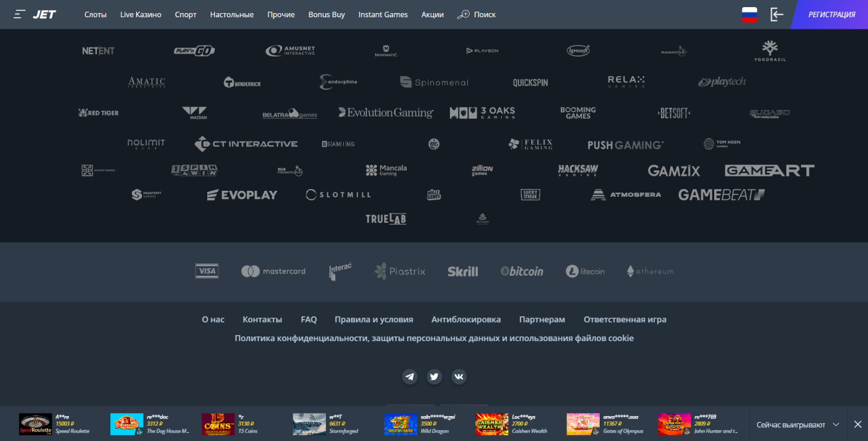Viewport: 868px width, 441px height.
Task: Click the Регистрация button
Action: tap(831, 14)
